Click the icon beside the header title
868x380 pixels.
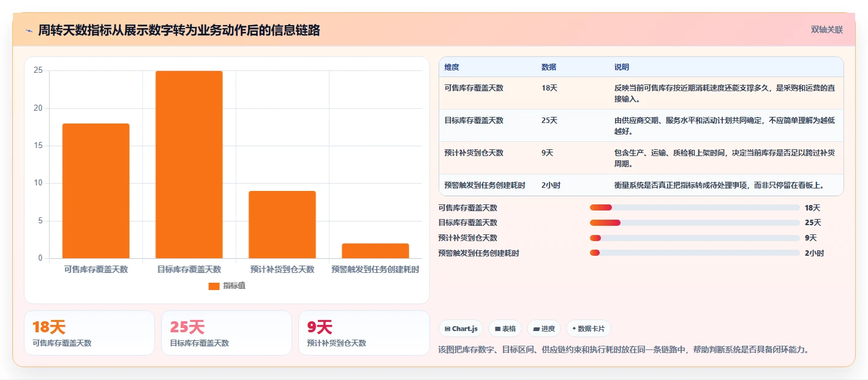[29, 31]
